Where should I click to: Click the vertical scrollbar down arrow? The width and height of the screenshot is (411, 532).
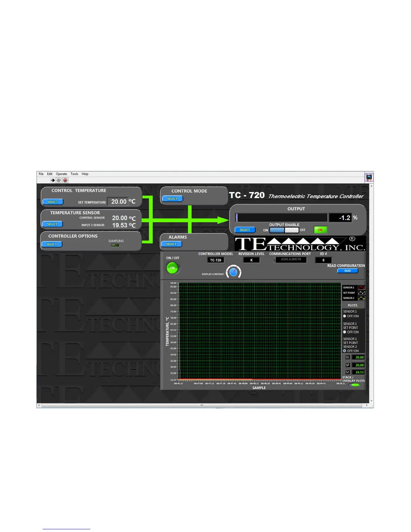point(371,401)
